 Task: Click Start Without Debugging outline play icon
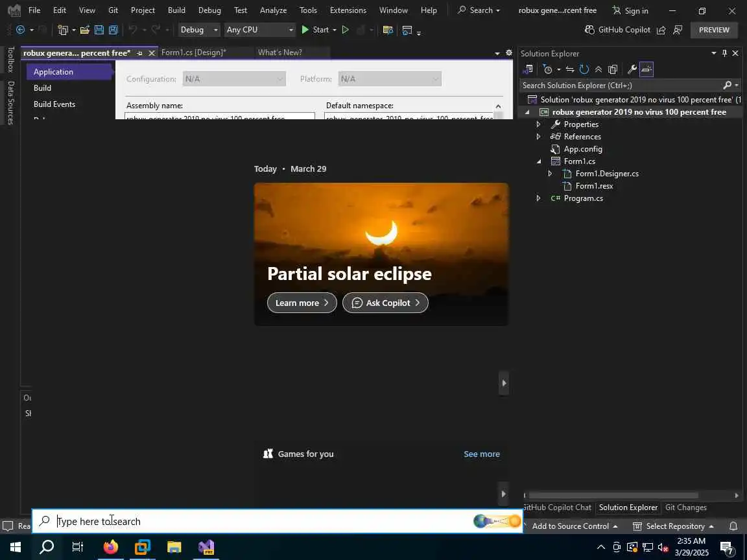346,30
